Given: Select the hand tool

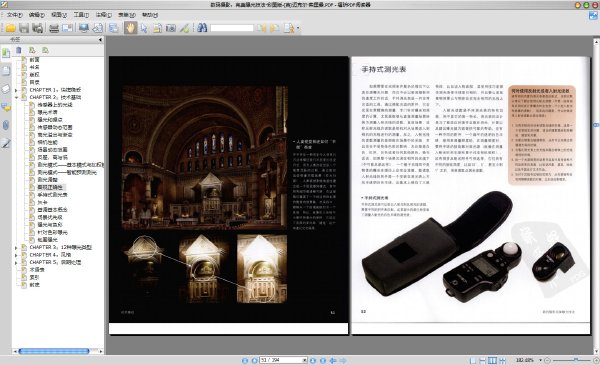Looking at the screenshot, I should [130, 28].
